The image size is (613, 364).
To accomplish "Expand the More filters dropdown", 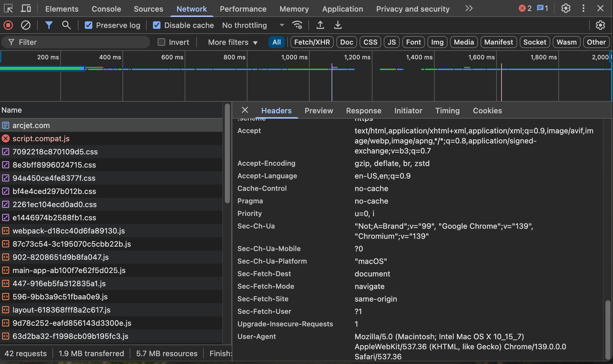I will click(233, 42).
